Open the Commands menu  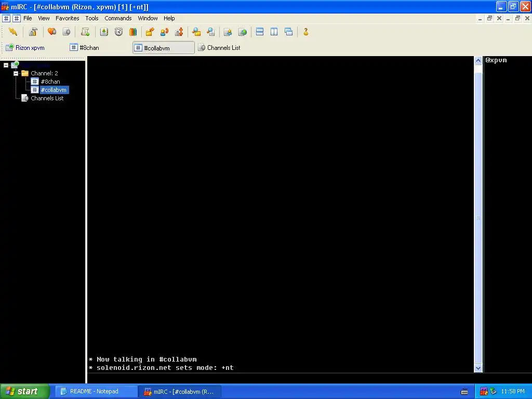[118, 18]
